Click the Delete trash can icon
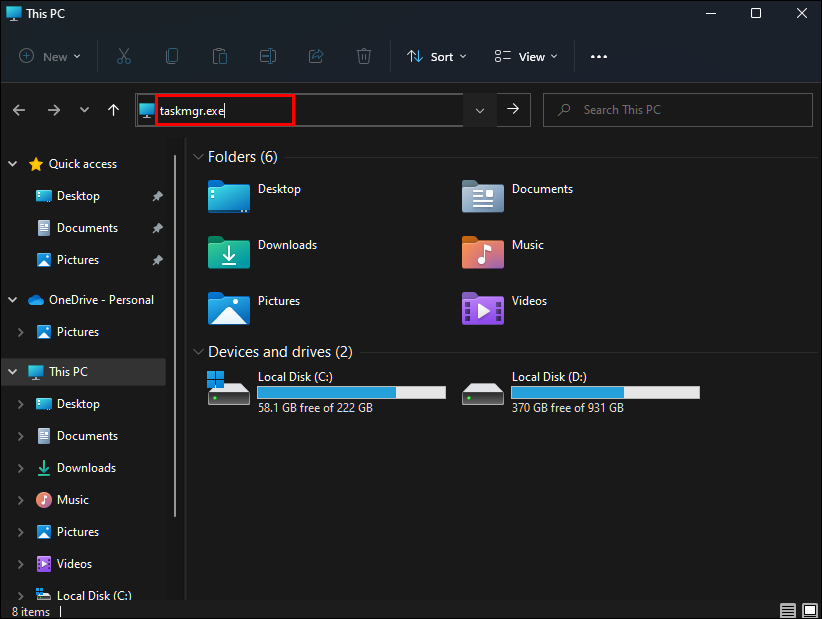Viewport: 822px width, 619px height. coord(365,57)
